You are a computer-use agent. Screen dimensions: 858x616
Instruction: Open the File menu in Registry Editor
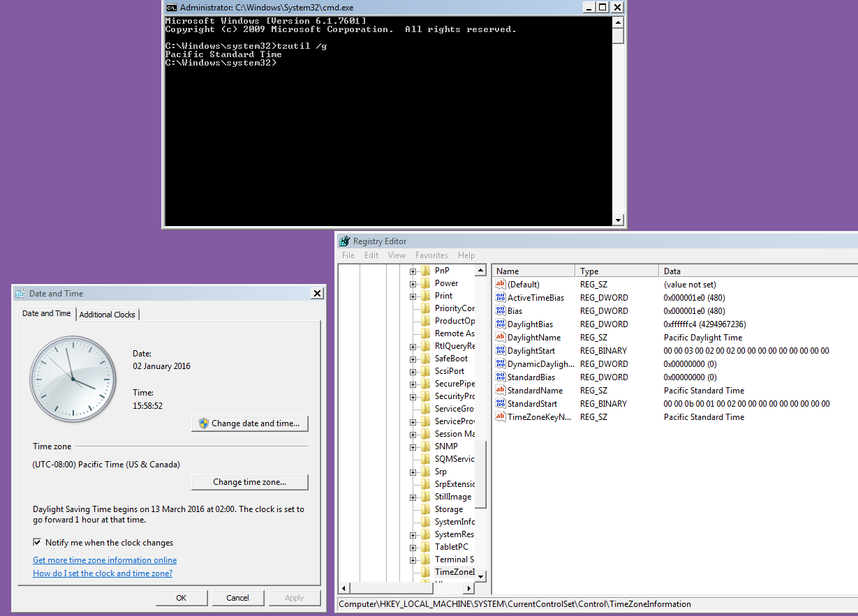coord(348,255)
